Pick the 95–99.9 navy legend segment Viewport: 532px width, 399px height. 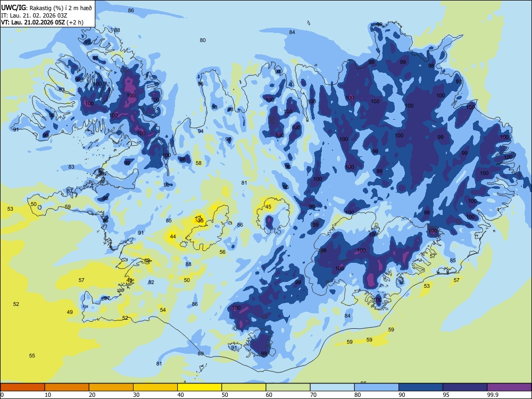tap(465, 387)
